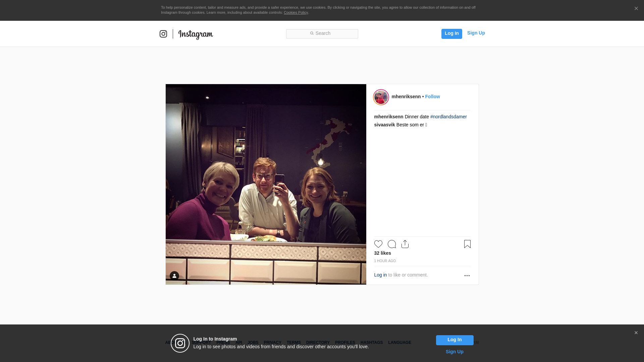Click the header Log In button
Viewport: 644px width, 362px height.
451,34
